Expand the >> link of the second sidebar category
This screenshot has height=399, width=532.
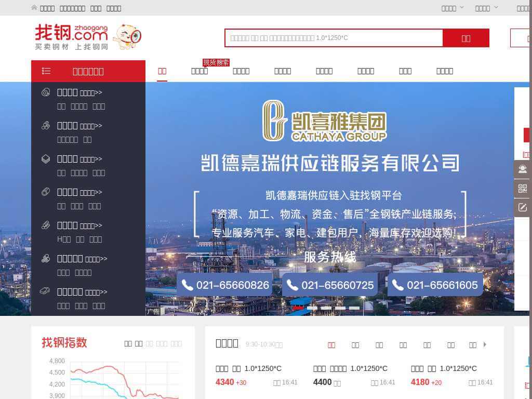pos(90,126)
